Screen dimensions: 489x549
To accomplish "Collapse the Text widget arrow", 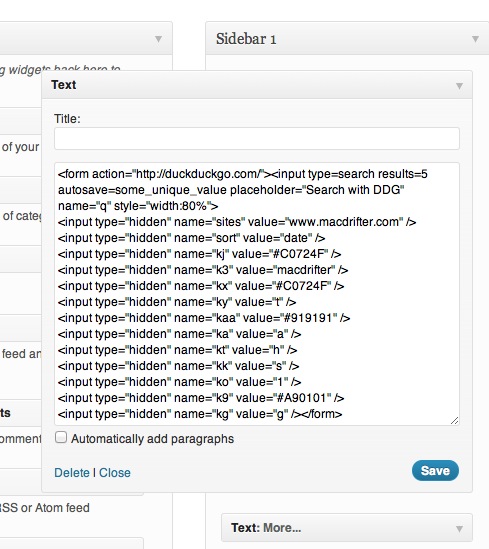I will point(459,86).
